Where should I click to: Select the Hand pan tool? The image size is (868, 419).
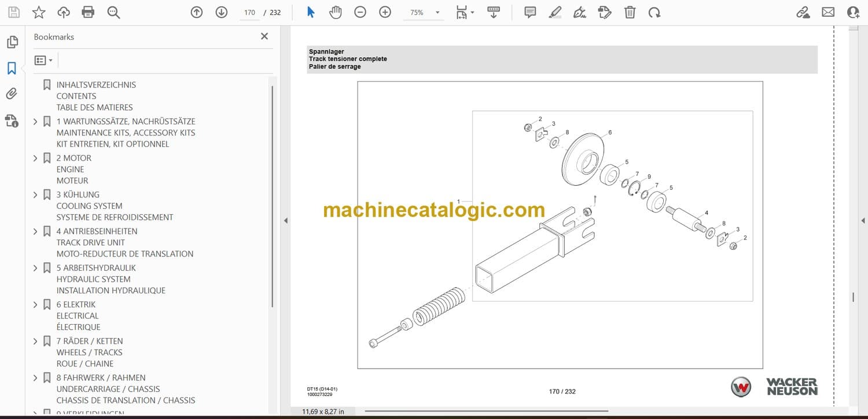click(336, 12)
